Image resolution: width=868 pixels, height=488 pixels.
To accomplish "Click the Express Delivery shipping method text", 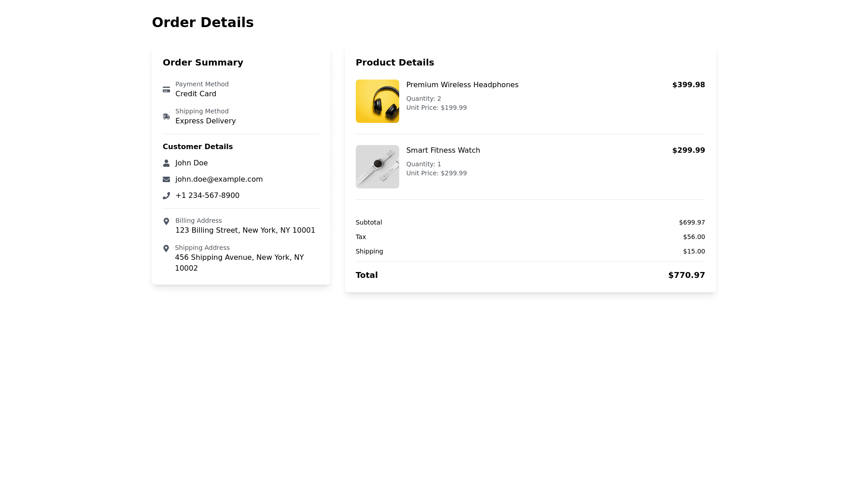I will (x=205, y=121).
